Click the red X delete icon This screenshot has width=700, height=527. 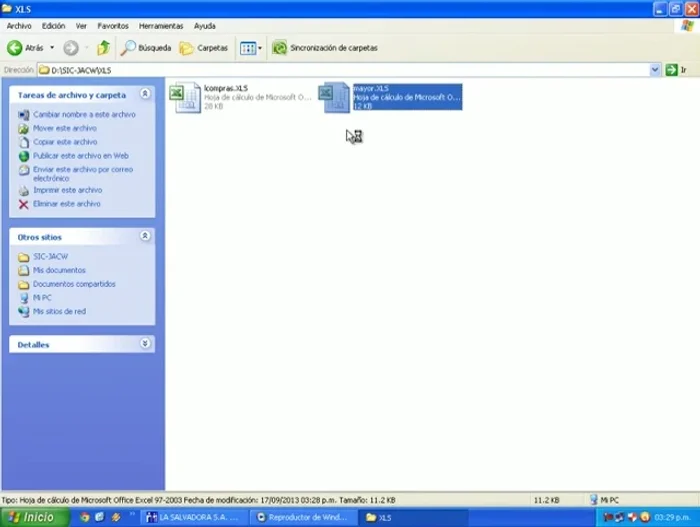coord(24,205)
